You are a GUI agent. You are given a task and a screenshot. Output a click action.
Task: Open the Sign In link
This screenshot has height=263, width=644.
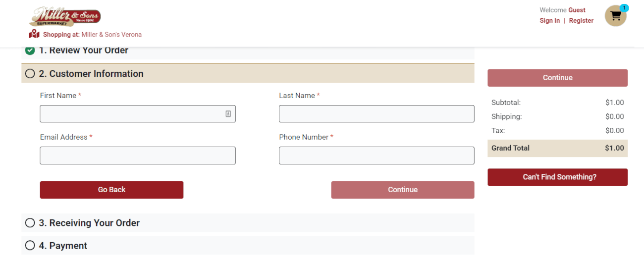click(549, 21)
